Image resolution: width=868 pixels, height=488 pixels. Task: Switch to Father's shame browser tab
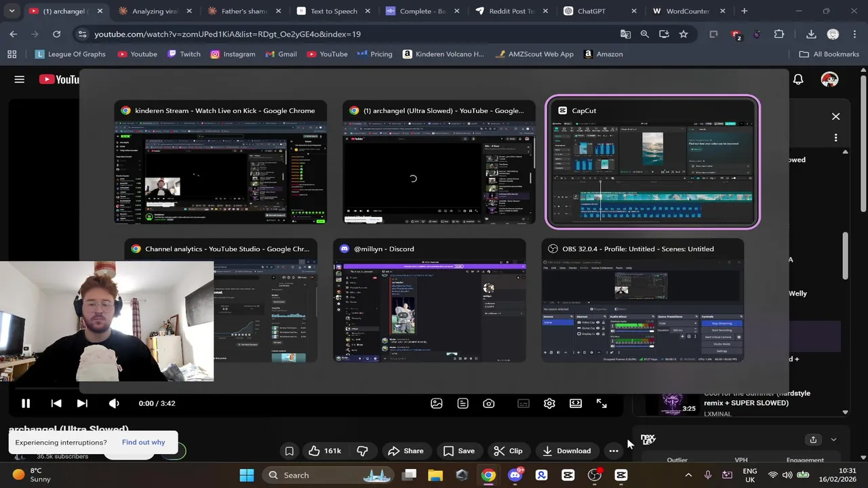click(244, 11)
